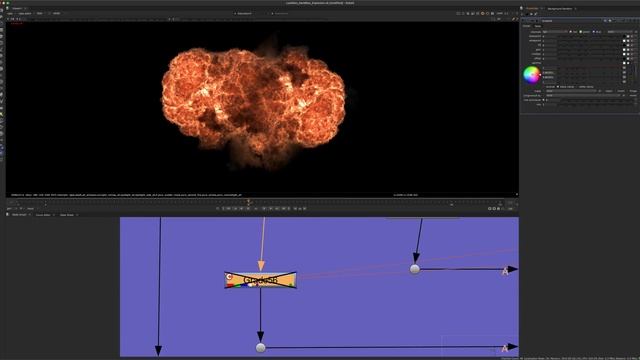Screen dimensions: 640x360
Task: Select the disabled Grade36 node
Action: pos(260,280)
